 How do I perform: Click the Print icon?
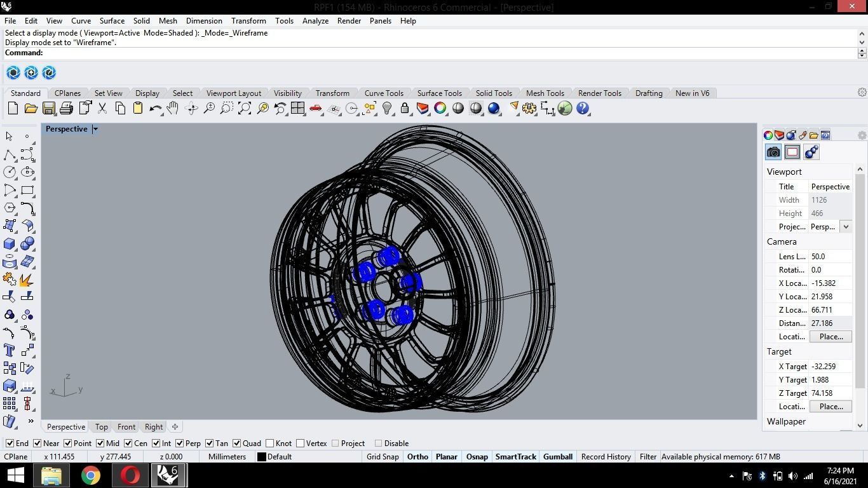click(x=66, y=109)
